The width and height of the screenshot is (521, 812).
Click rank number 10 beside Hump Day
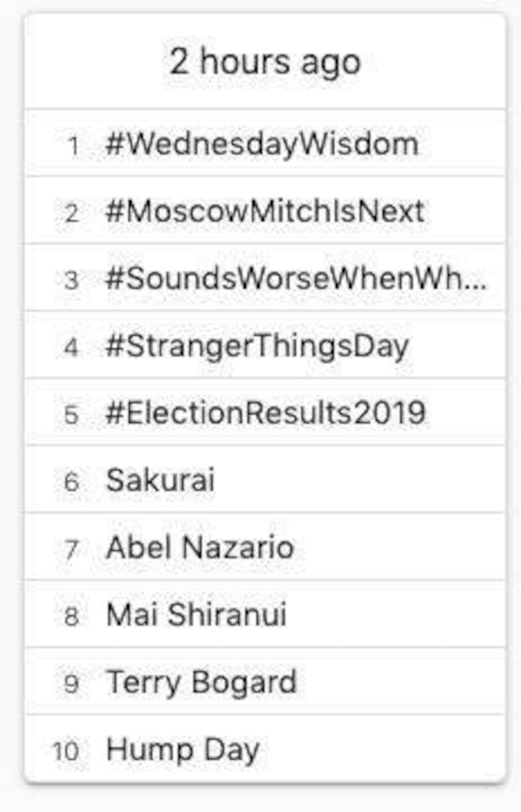pos(66,751)
